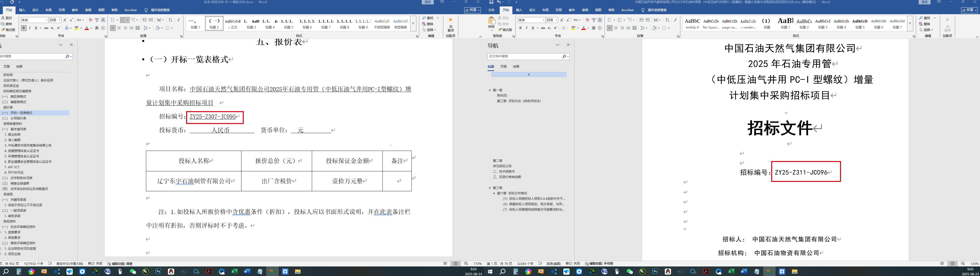Align text right in left Word window
980x276 pixels.
coord(125,28)
